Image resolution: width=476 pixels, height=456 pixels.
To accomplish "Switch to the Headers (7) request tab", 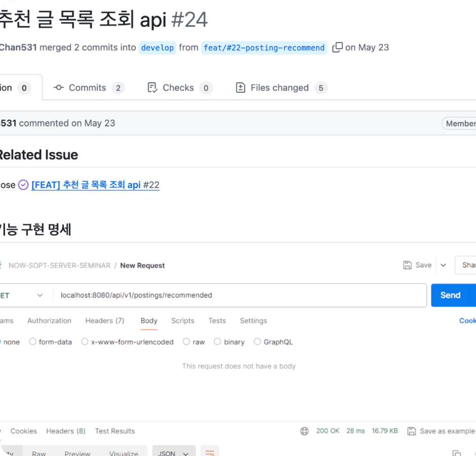I will point(105,321).
